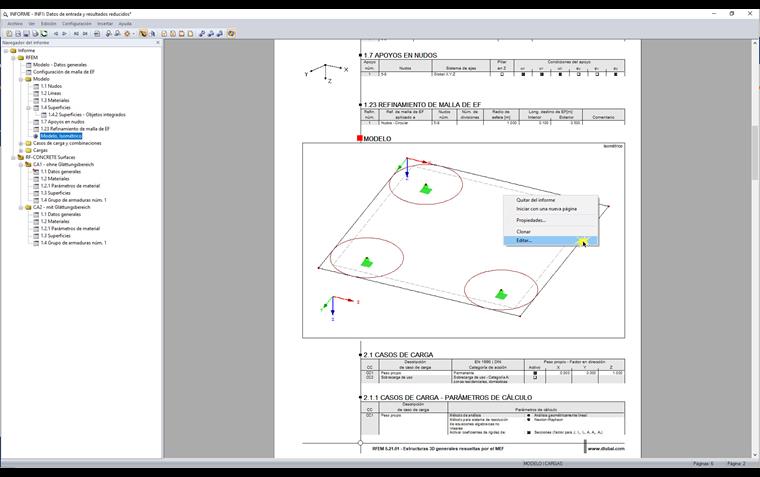The image size is (760, 477).
Task: Jump to first page with double-left arrow icon
Action: pyautogui.click(x=76, y=33)
